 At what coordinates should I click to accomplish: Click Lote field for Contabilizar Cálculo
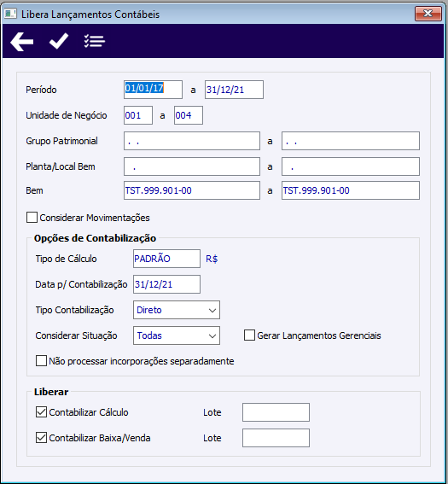[276, 412]
